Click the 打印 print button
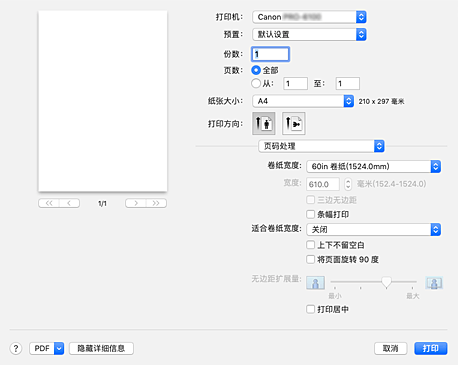This screenshot has height=365, width=458. (x=431, y=348)
